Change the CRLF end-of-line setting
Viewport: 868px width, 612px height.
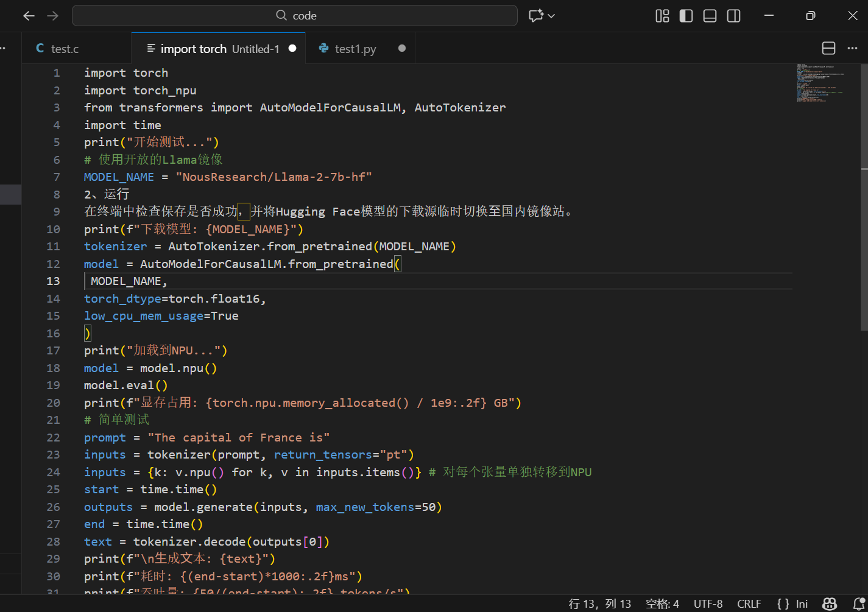click(x=749, y=603)
